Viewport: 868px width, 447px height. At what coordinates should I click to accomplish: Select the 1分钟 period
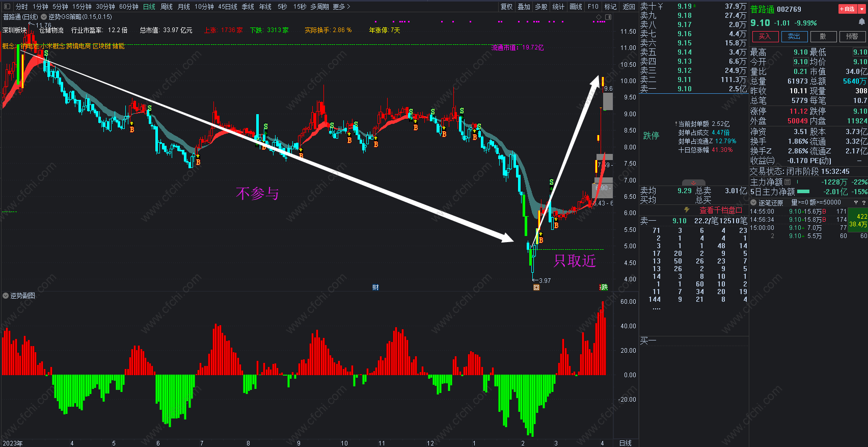[40, 7]
